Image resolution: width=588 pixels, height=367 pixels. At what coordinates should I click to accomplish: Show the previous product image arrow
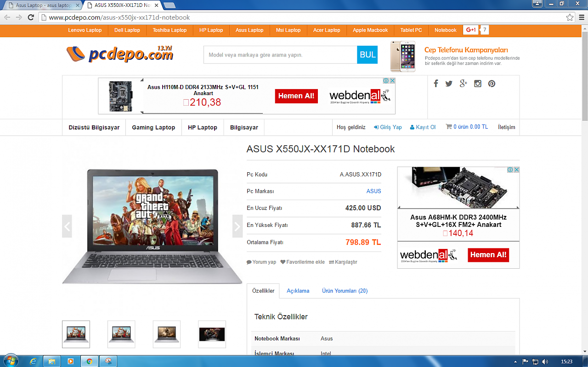[67, 226]
